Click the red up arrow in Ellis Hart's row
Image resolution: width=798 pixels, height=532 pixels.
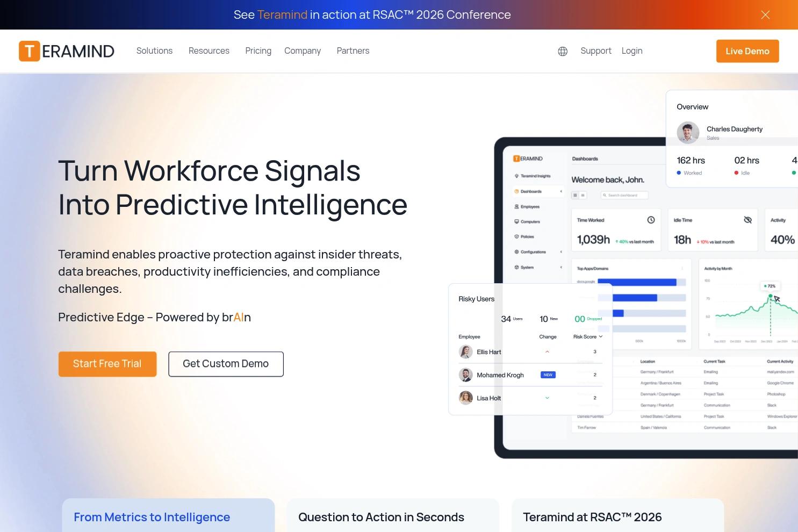547,352
